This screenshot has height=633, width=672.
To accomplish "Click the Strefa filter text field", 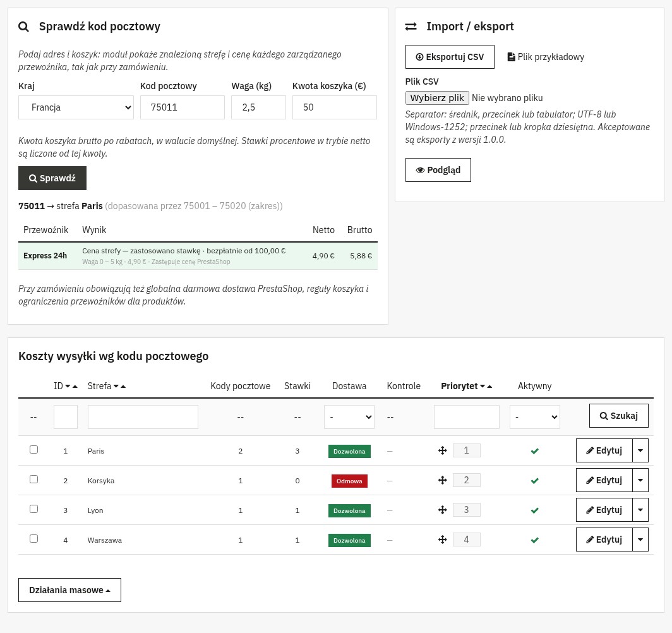I will [x=143, y=417].
